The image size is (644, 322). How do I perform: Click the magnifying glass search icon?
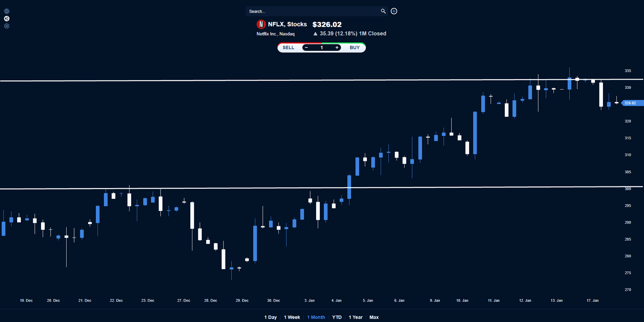click(x=383, y=11)
